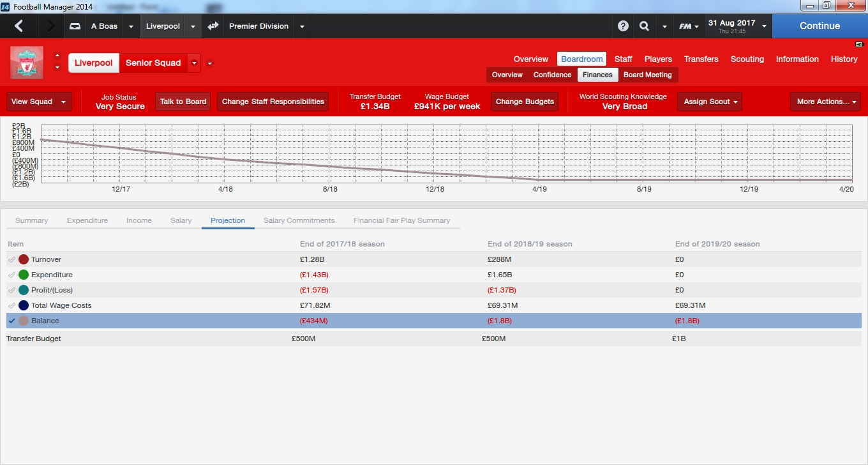This screenshot has height=465, width=868.
Task: Toggle Expenditure line on the graph
Action: 11,275
